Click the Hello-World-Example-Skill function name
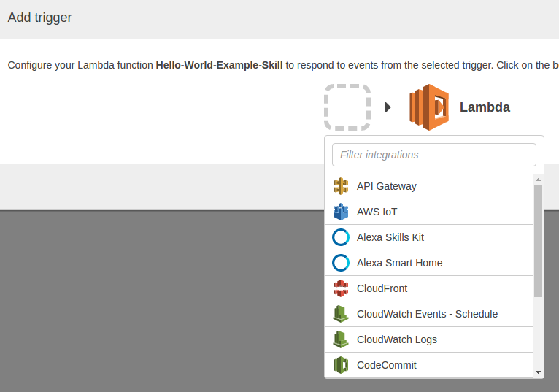The width and height of the screenshot is (559, 392). (219, 65)
